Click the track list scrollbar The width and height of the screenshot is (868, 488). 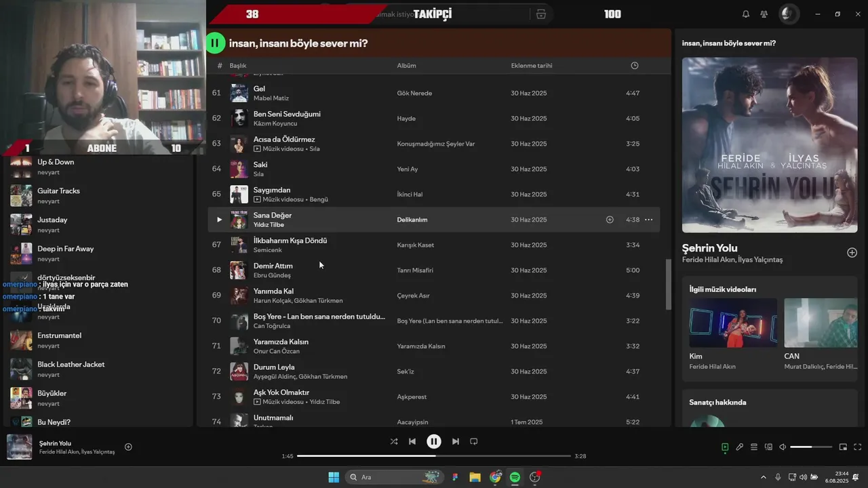tap(668, 285)
